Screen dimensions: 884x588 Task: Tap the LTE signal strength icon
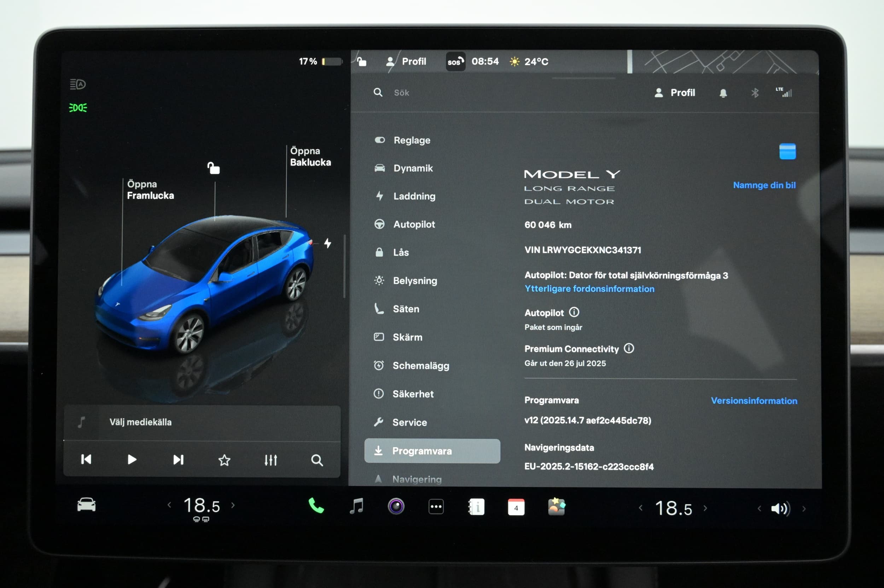point(784,92)
